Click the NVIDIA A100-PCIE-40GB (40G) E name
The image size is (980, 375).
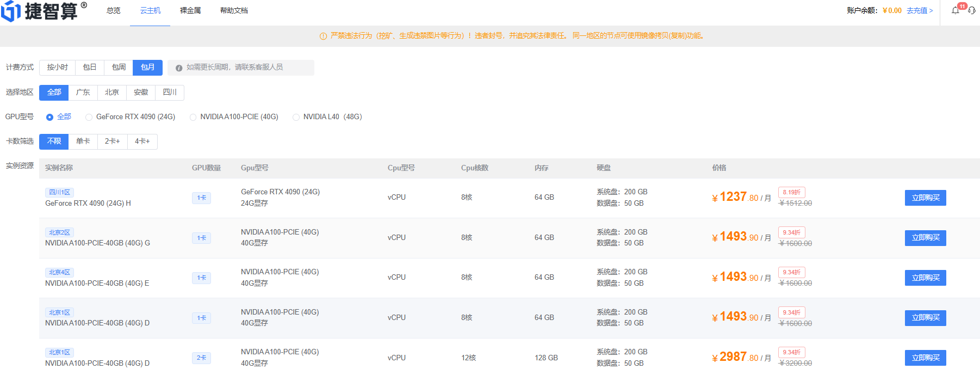(x=97, y=284)
